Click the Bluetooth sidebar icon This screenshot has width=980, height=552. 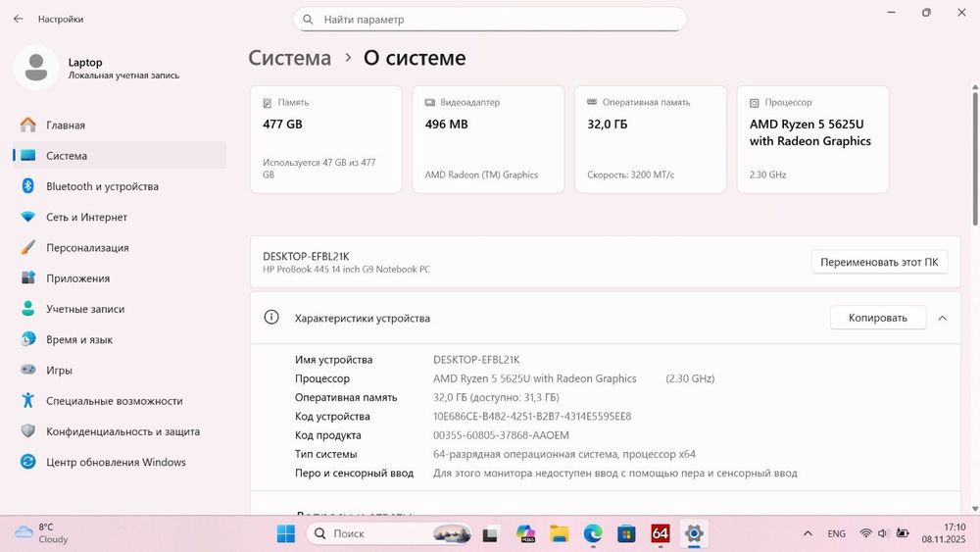click(28, 185)
